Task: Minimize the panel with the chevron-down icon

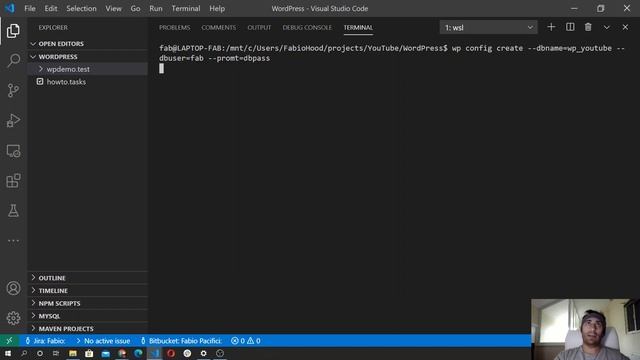Action: pyautogui.click(x=607, y=27)
